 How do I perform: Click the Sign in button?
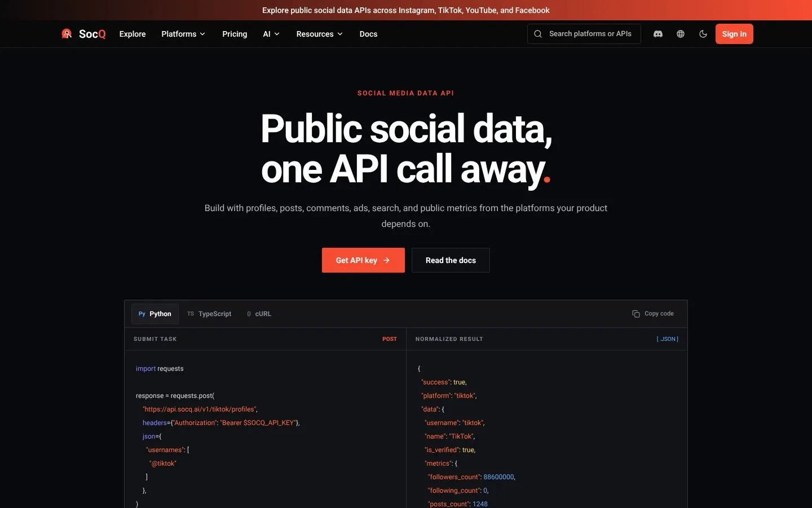(734, 34)
